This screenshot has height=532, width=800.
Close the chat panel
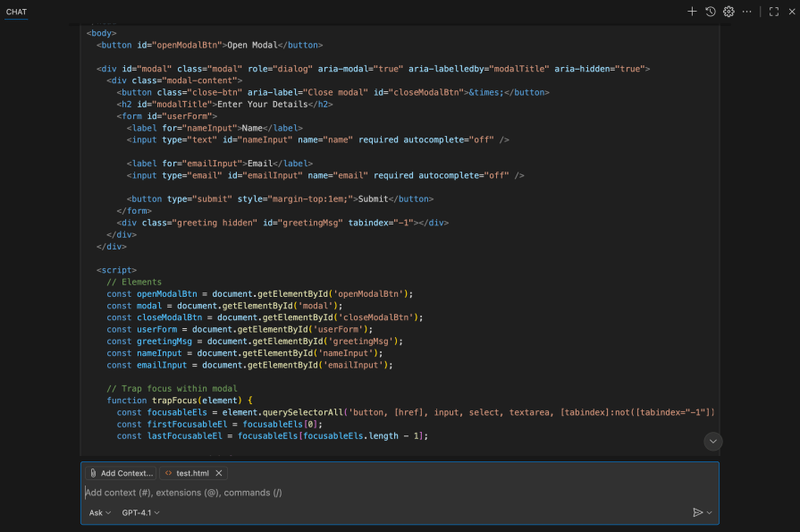click(791, 12)
